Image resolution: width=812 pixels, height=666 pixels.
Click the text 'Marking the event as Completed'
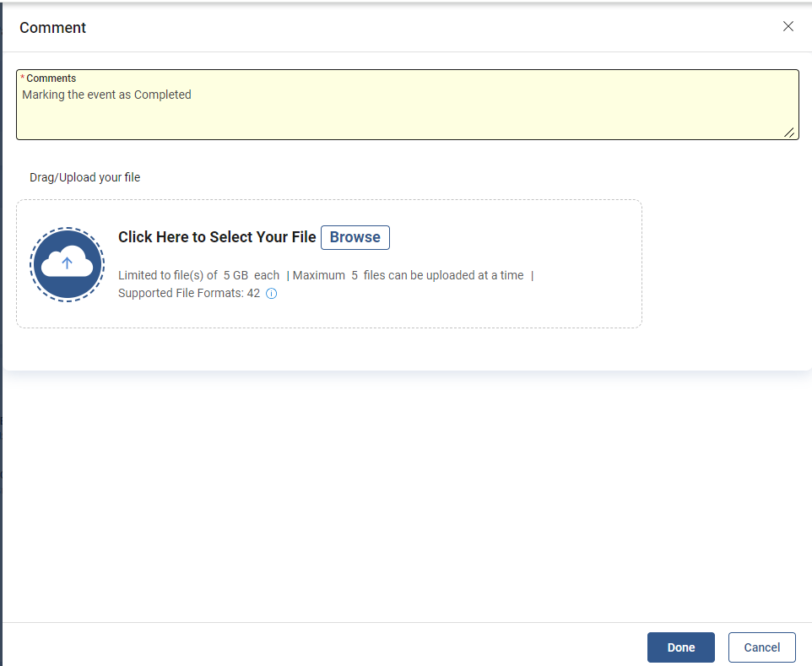(x=106, y=95)
